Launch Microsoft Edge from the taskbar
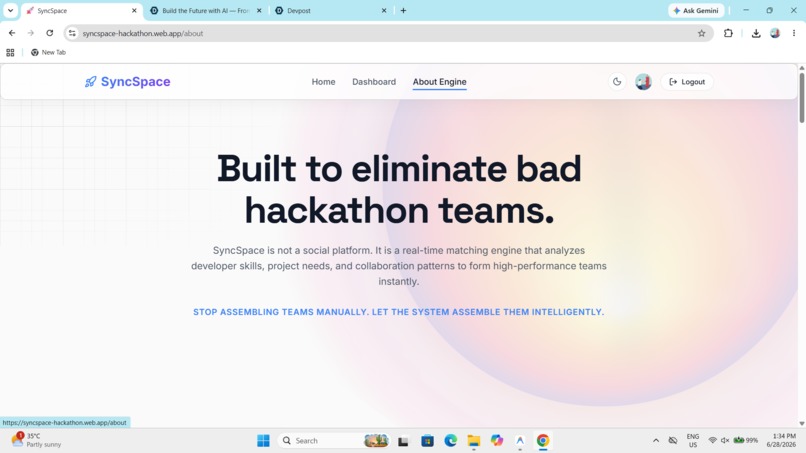806x453 pixels. (451, 441)
